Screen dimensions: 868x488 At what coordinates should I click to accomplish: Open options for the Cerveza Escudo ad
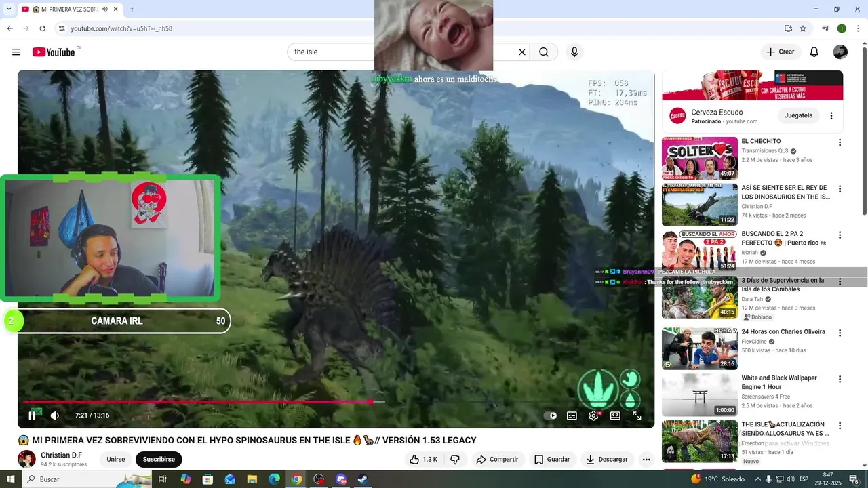[831, 116]
